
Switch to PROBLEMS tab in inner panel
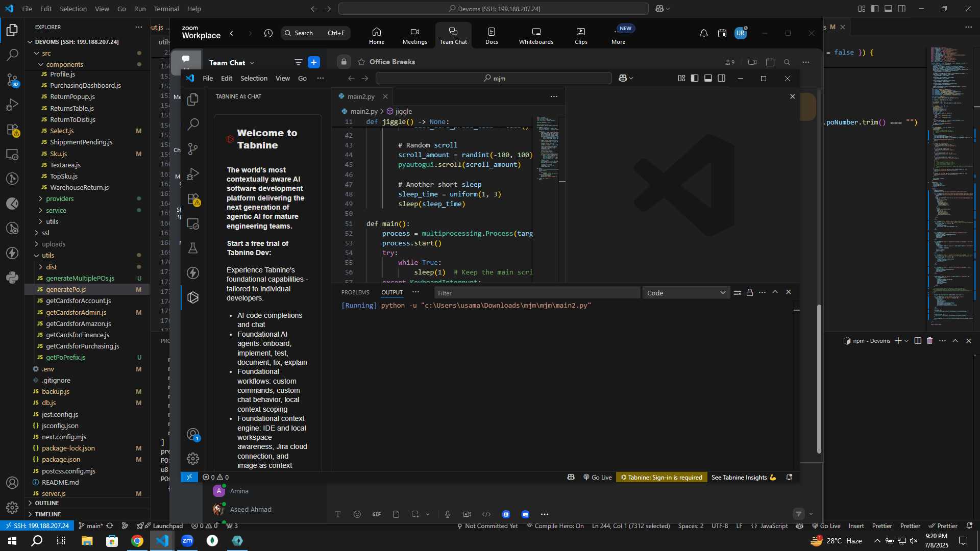(x=355, y=292)
